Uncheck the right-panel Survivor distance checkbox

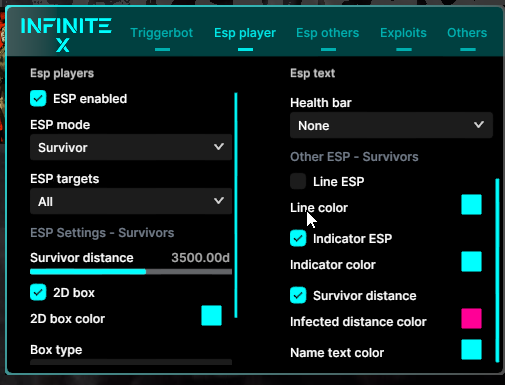298,295
